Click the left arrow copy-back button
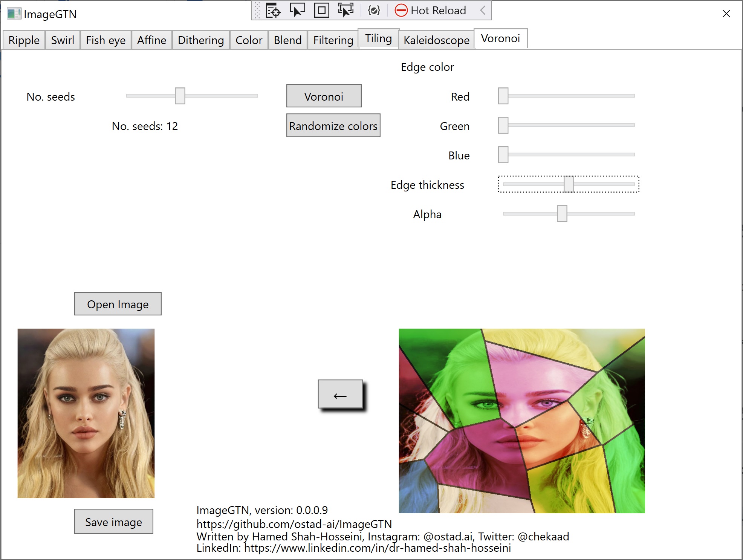The height and width of the screenshot is (560, 743). (x=340, y=394)
